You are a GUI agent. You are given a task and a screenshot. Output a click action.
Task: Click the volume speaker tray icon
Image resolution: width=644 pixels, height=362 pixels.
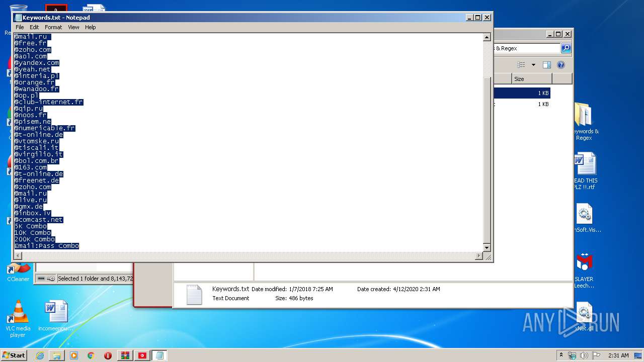point(585,355)
